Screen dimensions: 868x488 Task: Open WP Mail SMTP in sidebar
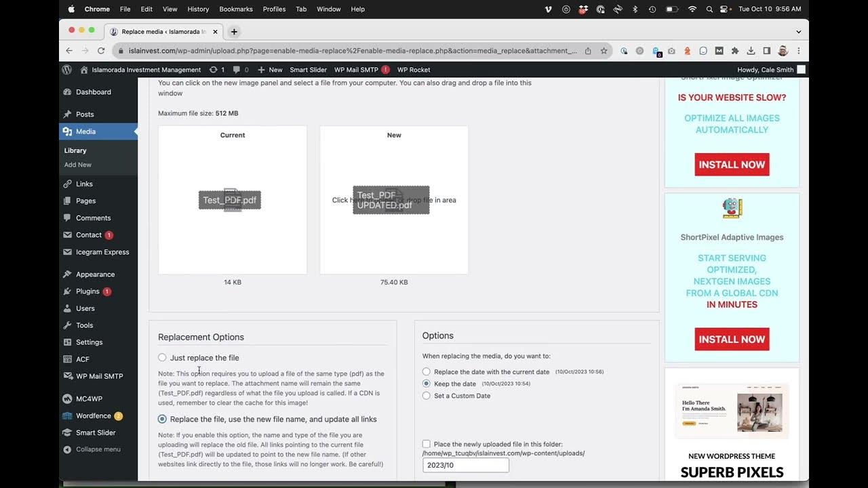coord(99,376)
